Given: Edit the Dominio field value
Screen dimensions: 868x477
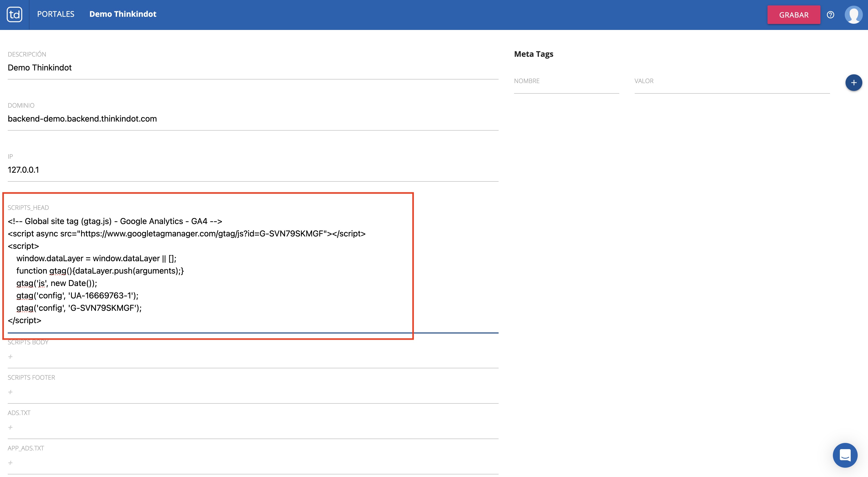Looking at the screenshot, I should pyautogui.click(x=253, y=119).
